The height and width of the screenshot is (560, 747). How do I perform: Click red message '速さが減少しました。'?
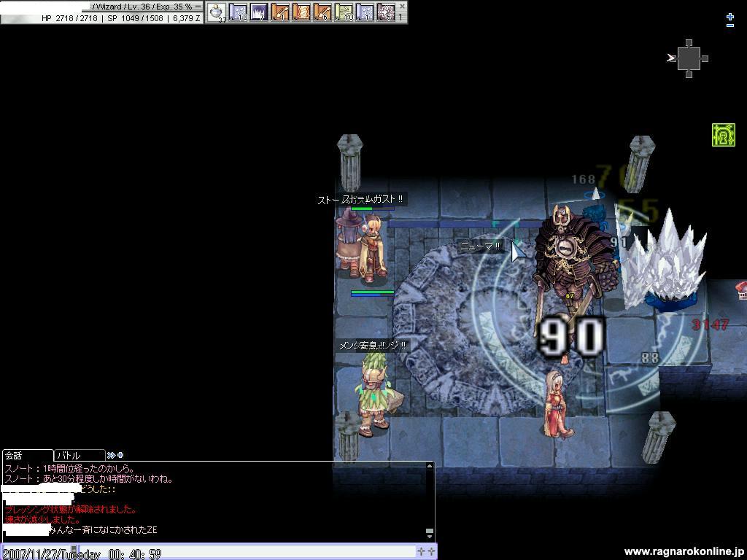(x=42, y=519)
